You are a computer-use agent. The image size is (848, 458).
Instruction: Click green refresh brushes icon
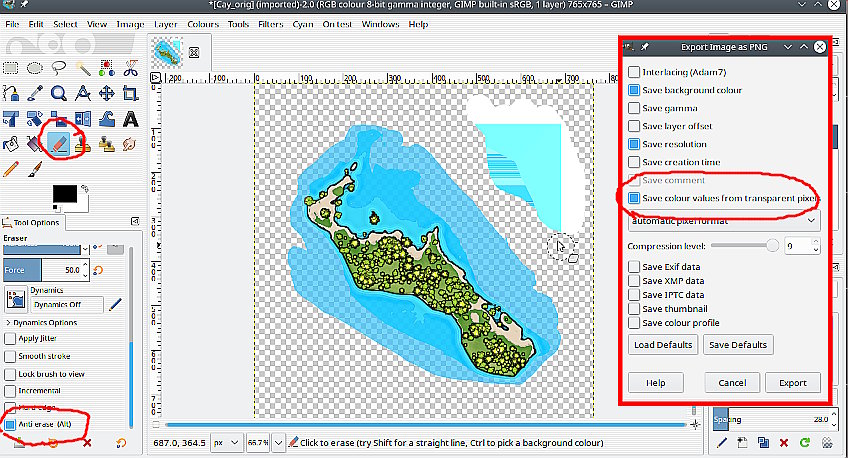pos(805,442)
